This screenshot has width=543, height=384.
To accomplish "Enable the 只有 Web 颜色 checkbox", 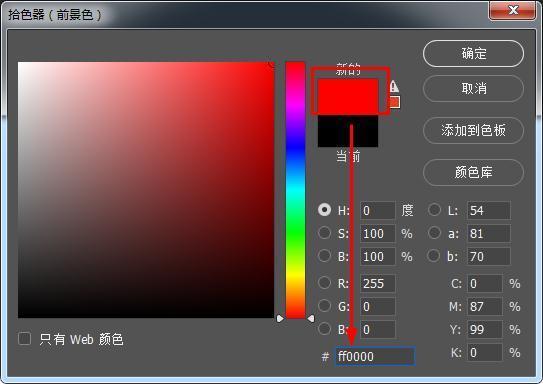I will tap(25, 339).
